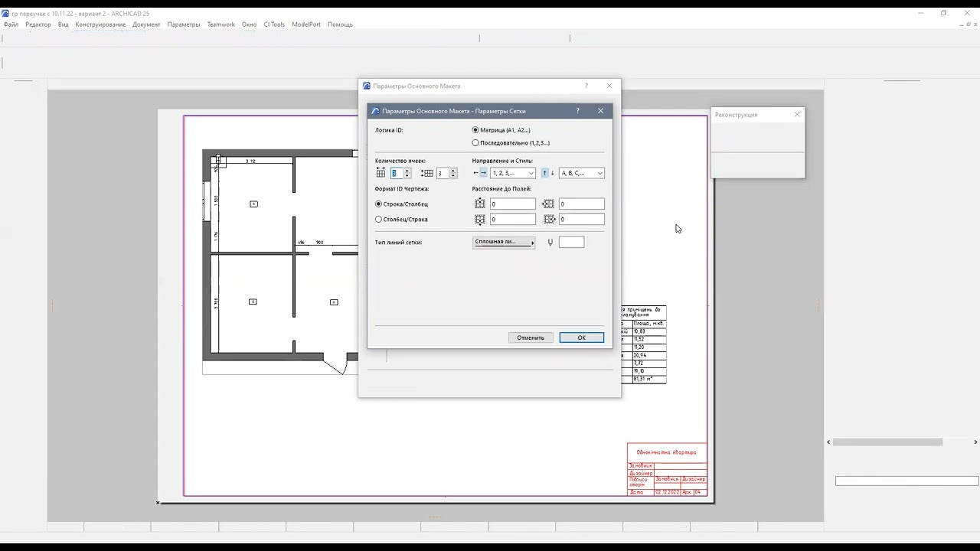Open the ModelPort menu

[x=306, y=24]
